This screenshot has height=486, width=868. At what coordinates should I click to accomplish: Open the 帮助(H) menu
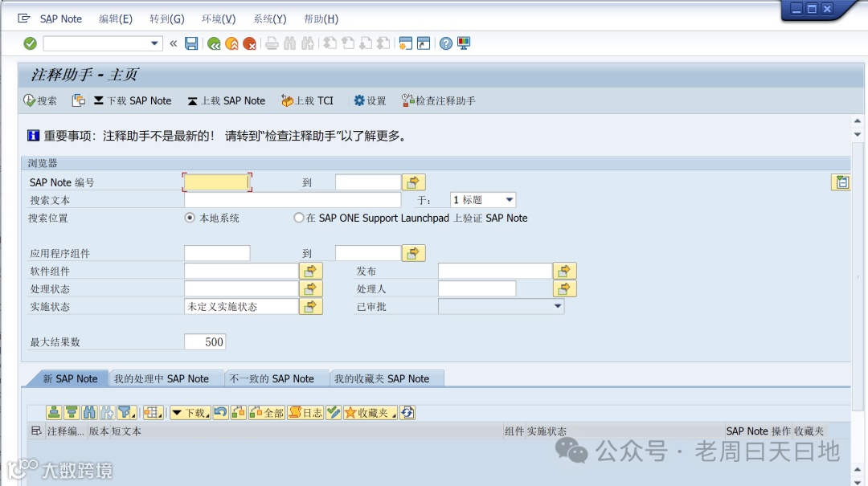coord(321,18)
